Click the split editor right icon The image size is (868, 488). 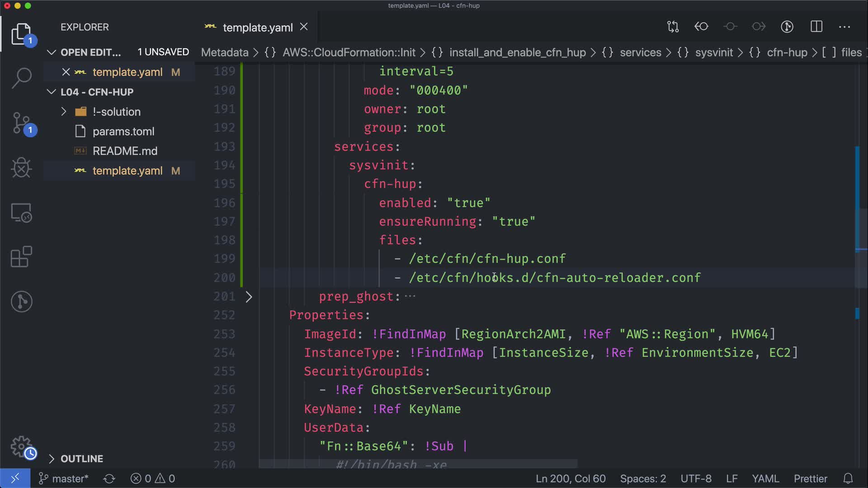[x=816, y=27]
